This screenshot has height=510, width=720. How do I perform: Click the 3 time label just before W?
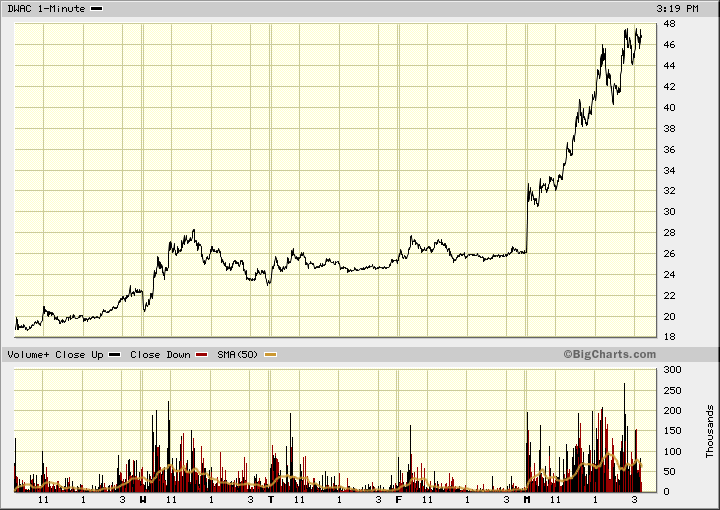click(x=122, y=499)
